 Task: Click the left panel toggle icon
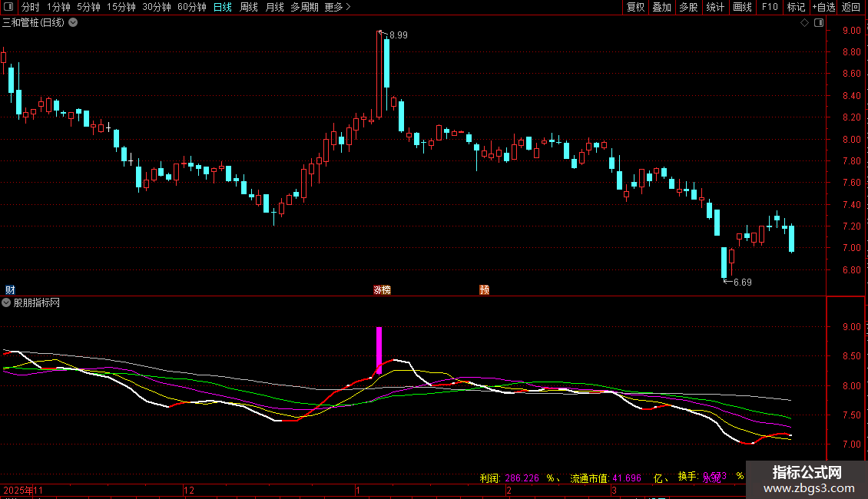(x=7, y=8)
